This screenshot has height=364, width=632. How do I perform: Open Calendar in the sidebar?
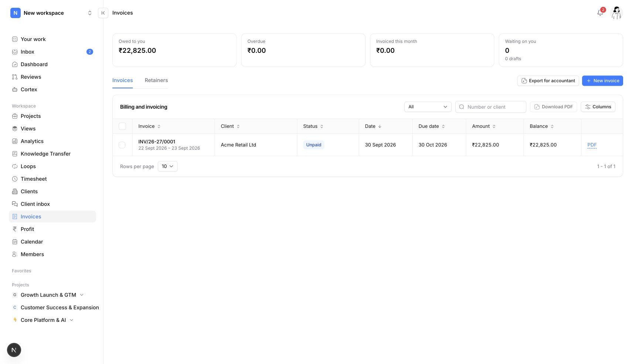[52, 242]
